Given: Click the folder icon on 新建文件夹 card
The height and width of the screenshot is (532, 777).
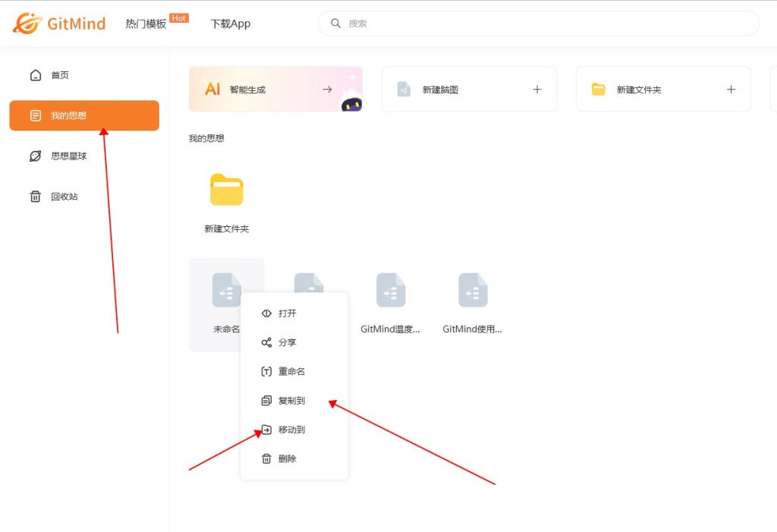Looking at the screenshot, I should [x=599, y=90].
